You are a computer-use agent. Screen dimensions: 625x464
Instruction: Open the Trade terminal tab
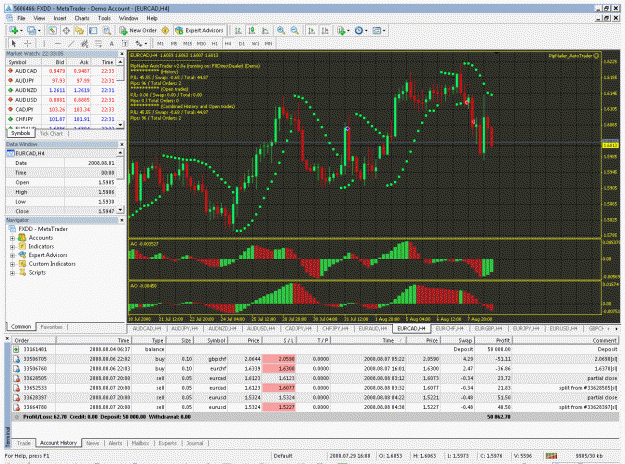tap(24, 443)
